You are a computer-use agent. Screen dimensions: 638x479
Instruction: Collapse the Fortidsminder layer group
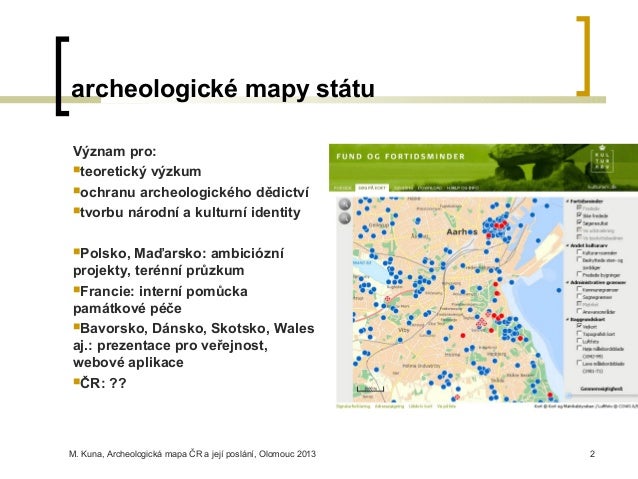[x=568, y=201]
